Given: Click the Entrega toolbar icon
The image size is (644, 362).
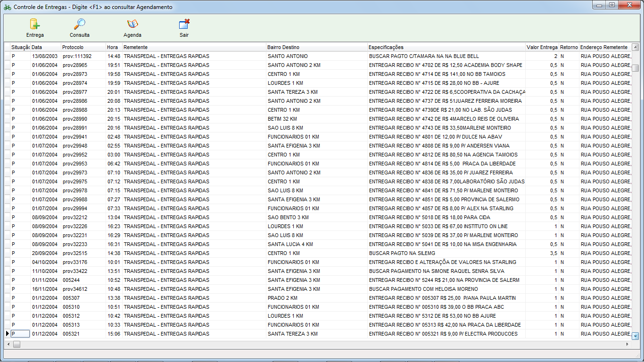Looking at the screenshot, I should [35, 24].
